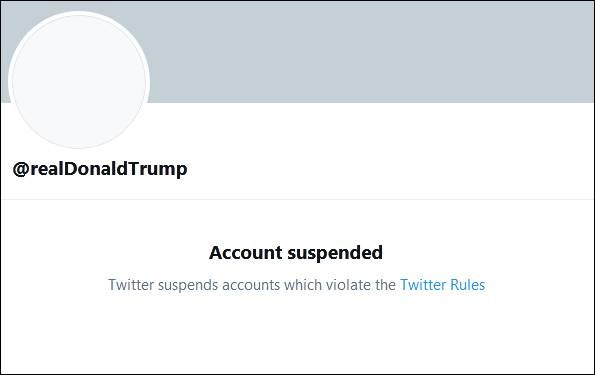Click the bold word Account in heading
This screenshot has width=595, height=375.
[246, 253]
